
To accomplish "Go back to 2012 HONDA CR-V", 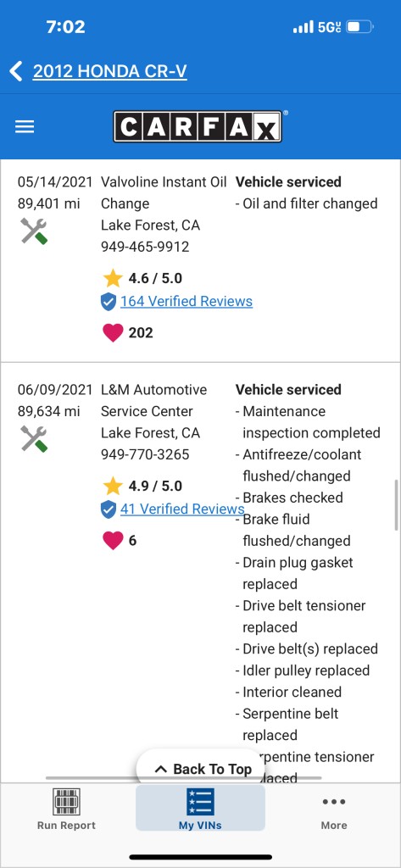I will coord(109,71).
